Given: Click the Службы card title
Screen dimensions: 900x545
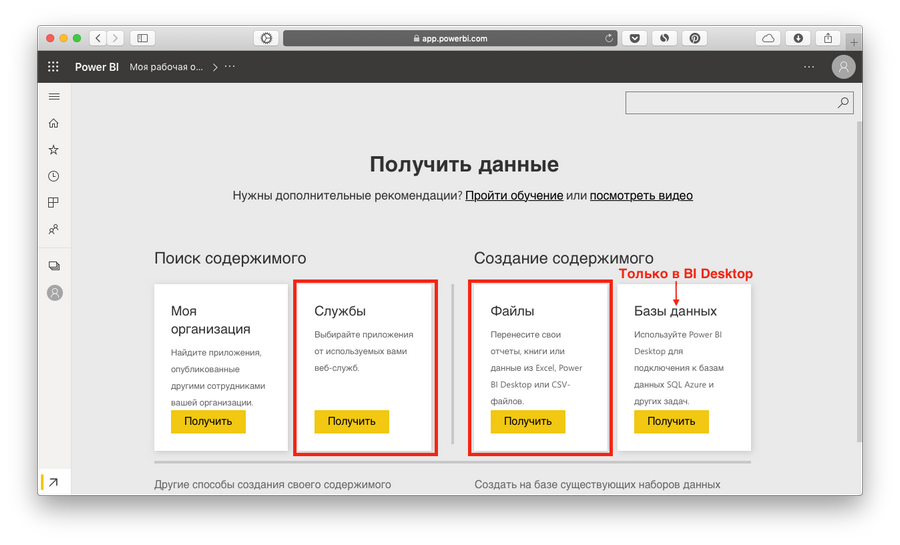Looking at the screenshot, I should 340,311.
